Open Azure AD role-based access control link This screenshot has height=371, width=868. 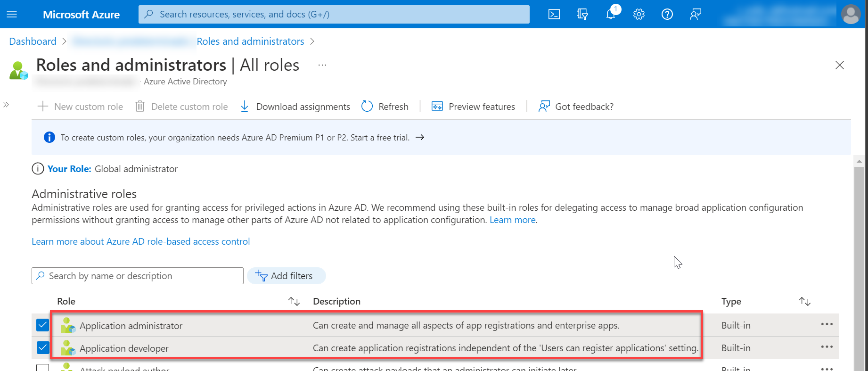coord(141,241)
